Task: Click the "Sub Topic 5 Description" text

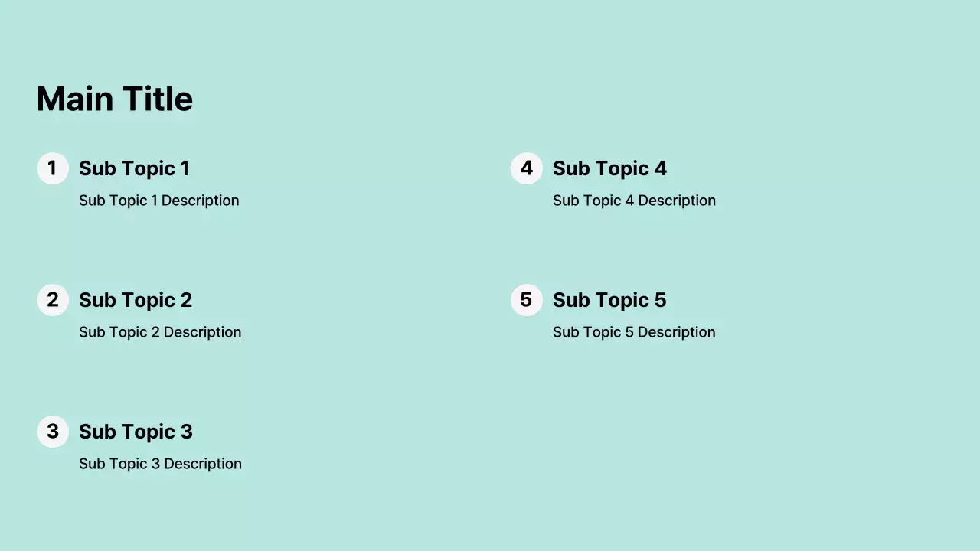Action: tap(634, 332)
